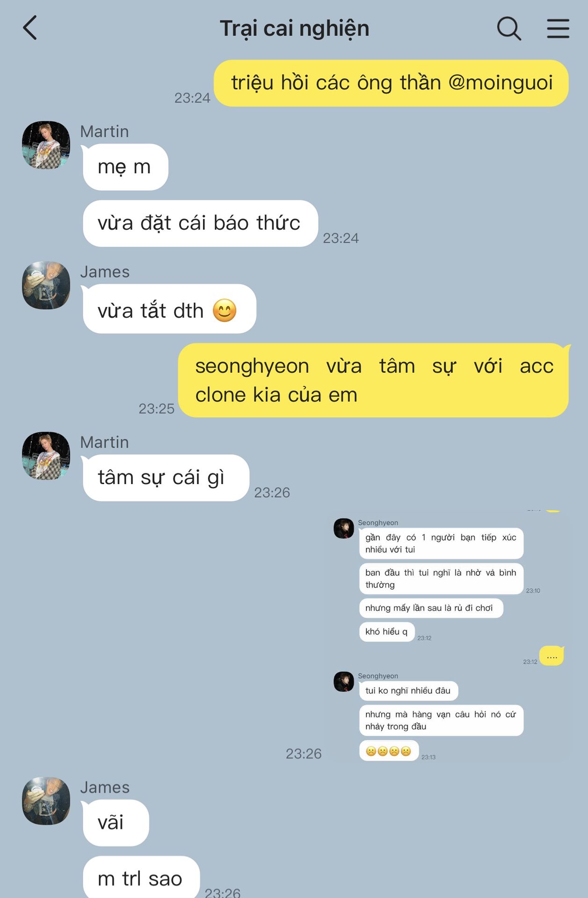
Task: Select the 'mẹ m' message bubble
Action: 125,167
